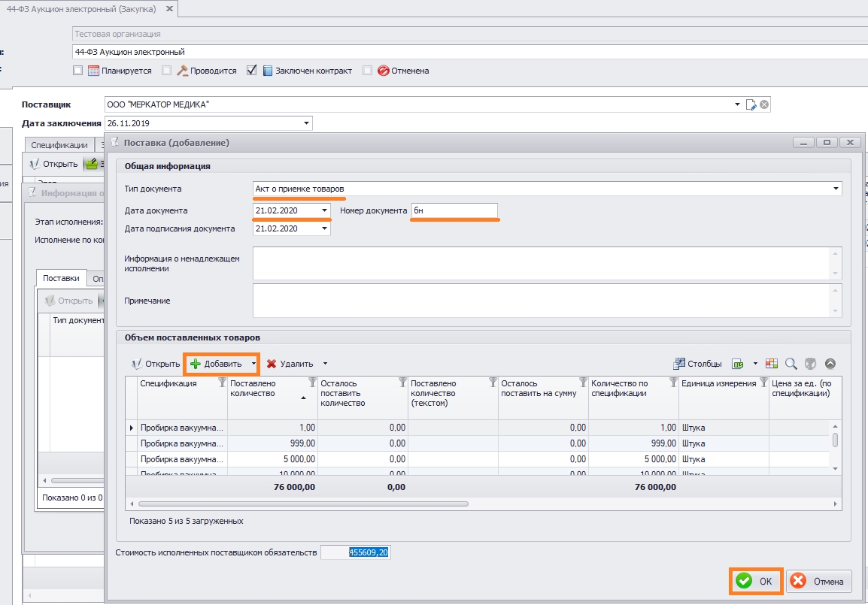
Task: Confirm the delivery with OK button
Action: [x=756, y=581]
